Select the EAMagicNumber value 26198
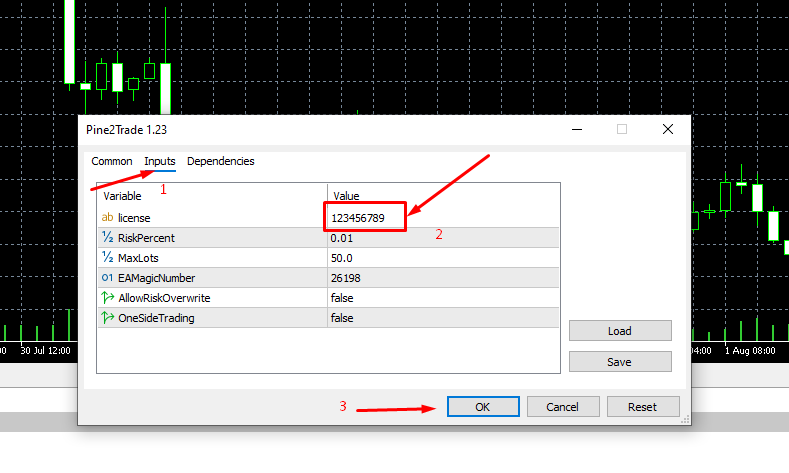Screen dimensions: 789x473 point(443,278)
